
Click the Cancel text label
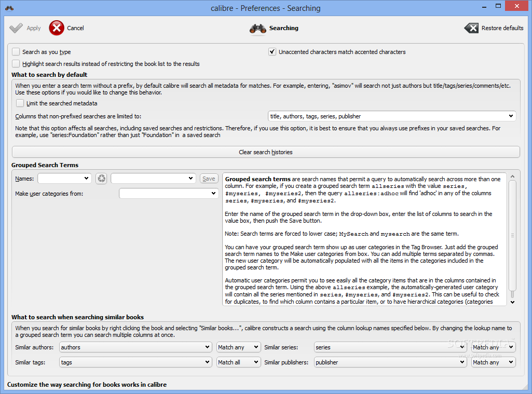(x=75, y=28)
